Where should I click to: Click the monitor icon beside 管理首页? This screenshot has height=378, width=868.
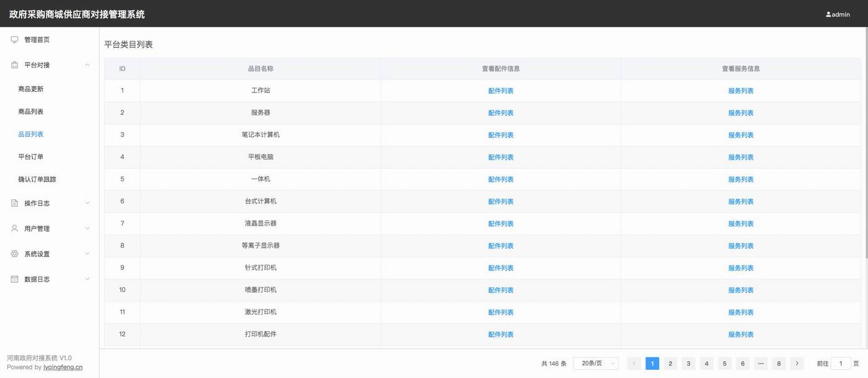14,40
